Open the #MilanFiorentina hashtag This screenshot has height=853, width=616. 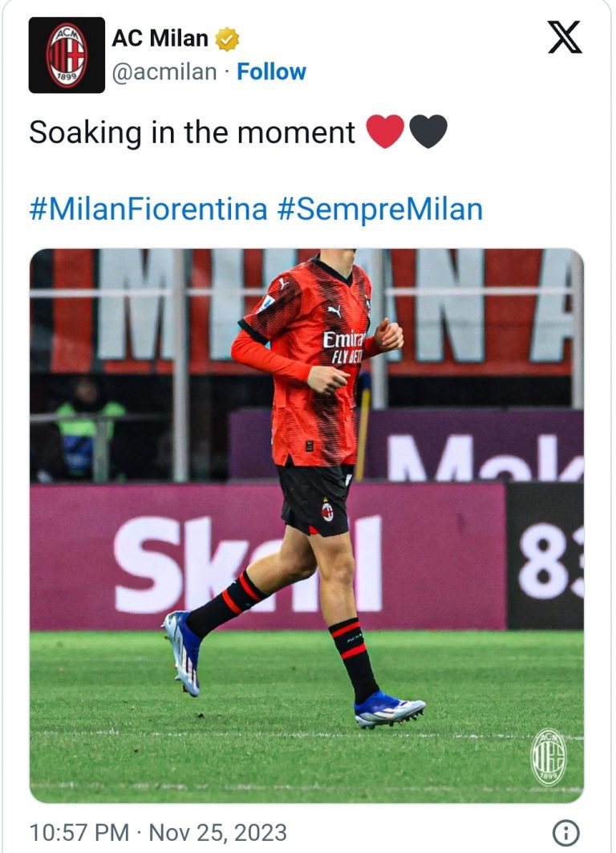pos(148,209)
